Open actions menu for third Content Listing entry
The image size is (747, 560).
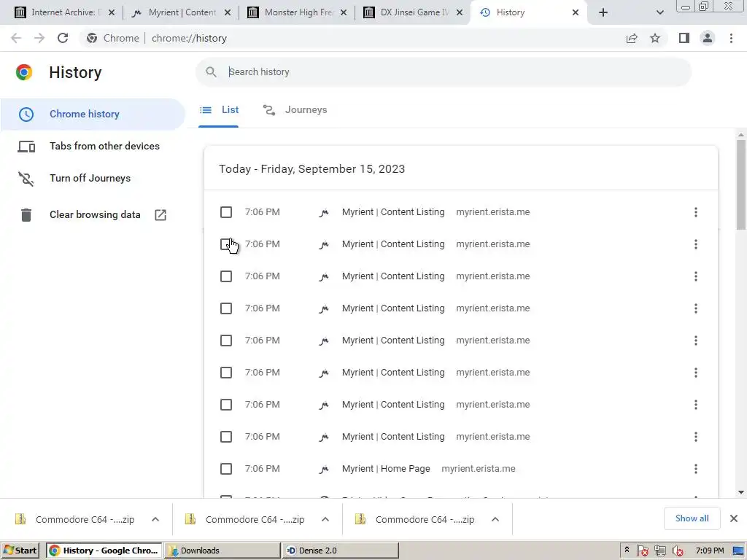click(695, 276)
